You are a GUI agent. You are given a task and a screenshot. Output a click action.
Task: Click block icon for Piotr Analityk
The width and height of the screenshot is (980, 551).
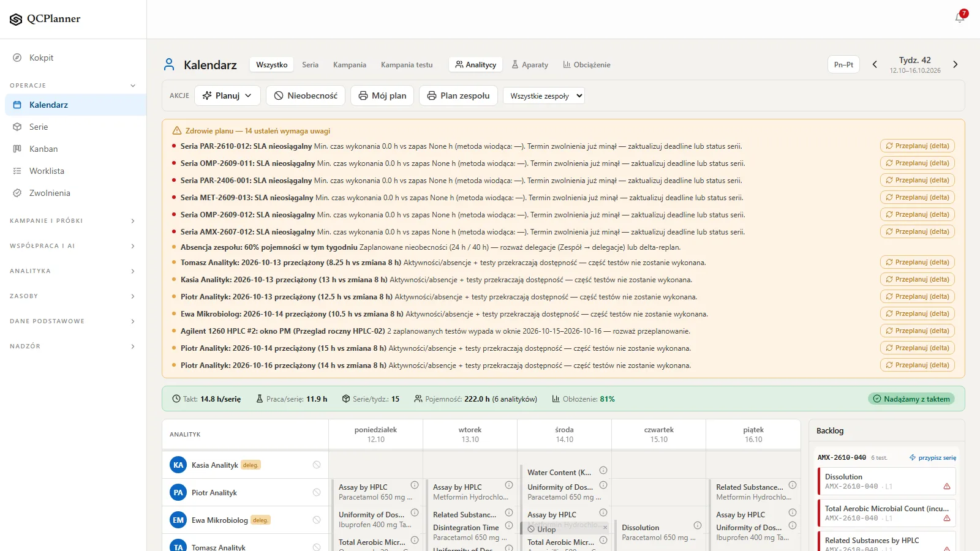point(317,492)
